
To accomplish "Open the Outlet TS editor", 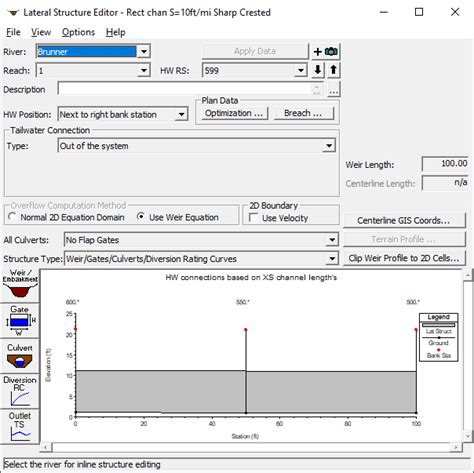I will [20, 426].
